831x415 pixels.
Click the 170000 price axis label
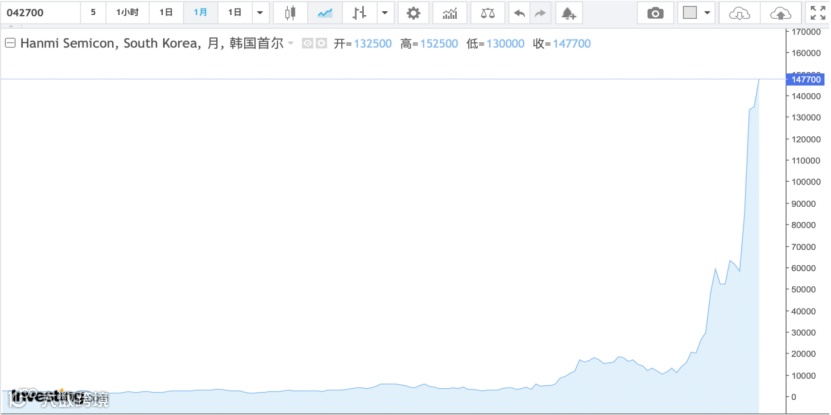805,32
